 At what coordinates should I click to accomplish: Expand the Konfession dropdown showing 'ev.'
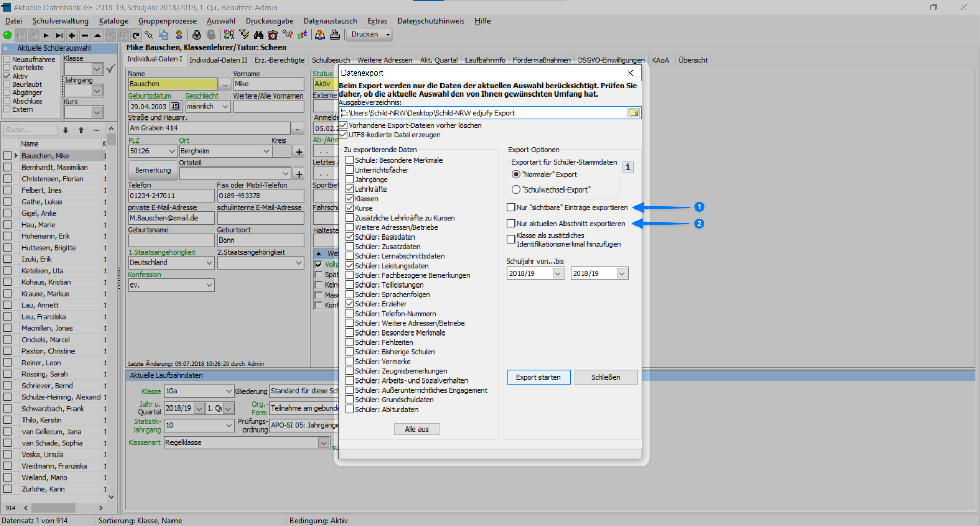[x=208, y=285]
